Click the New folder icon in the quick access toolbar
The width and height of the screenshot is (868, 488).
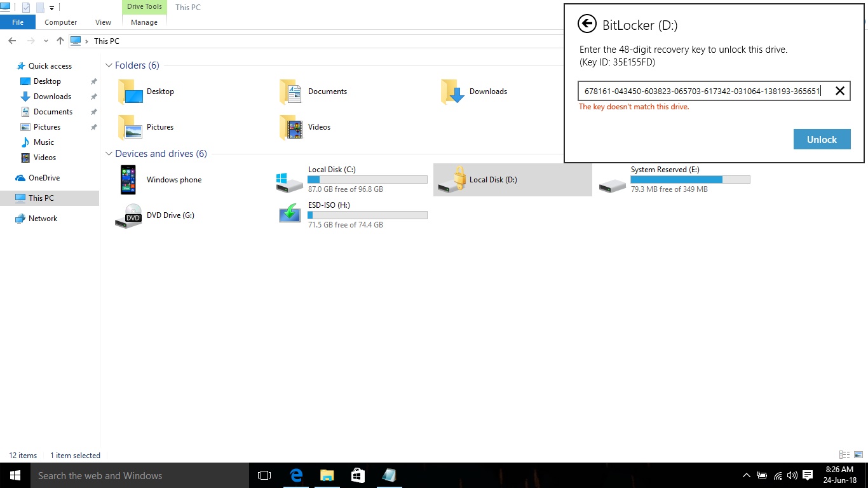(40, 8)
